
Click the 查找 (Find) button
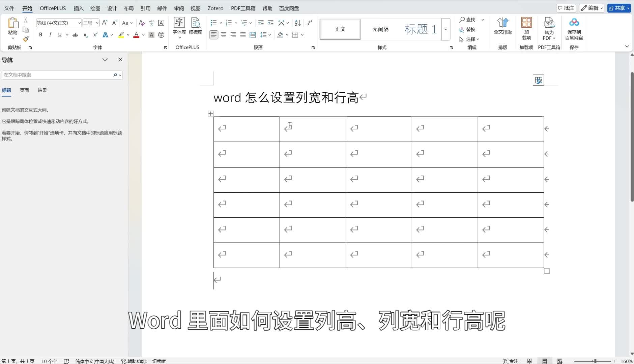coord(467,20)
